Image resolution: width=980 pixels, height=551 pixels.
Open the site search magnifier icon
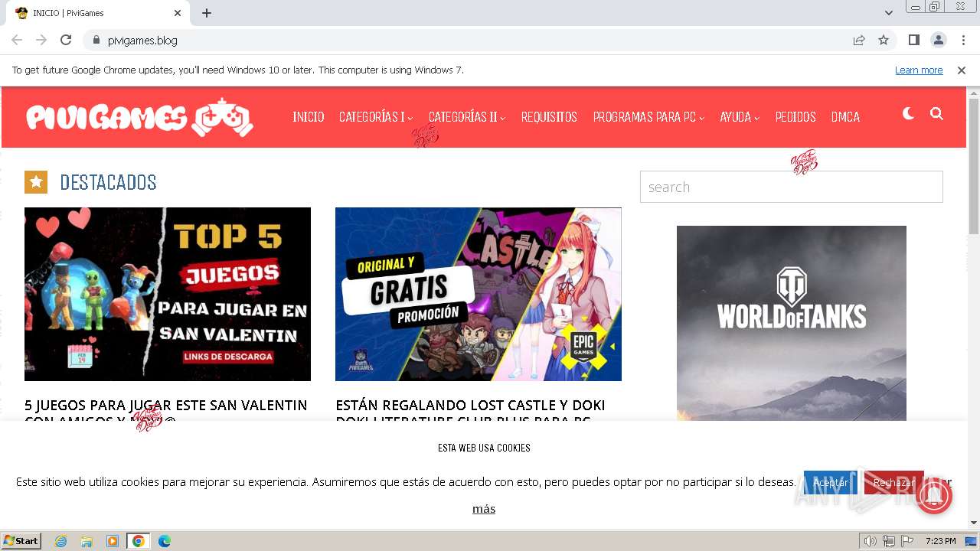pos(936,114)
